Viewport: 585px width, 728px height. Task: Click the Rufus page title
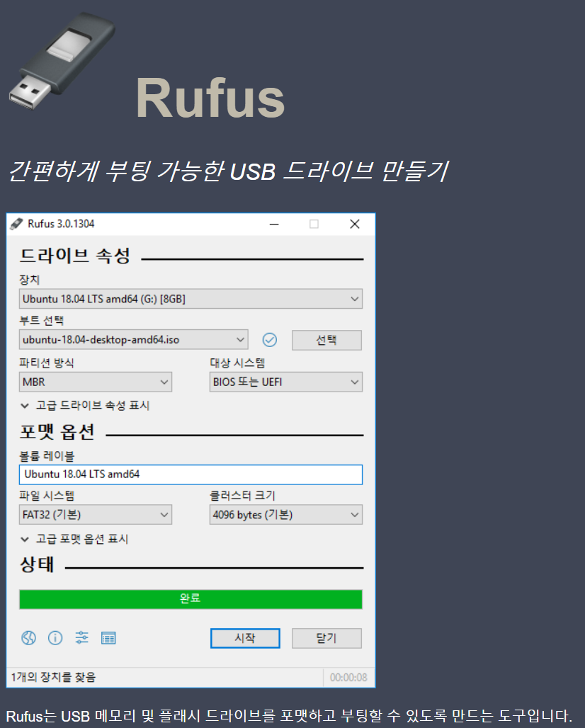click(x=210, y=98)
